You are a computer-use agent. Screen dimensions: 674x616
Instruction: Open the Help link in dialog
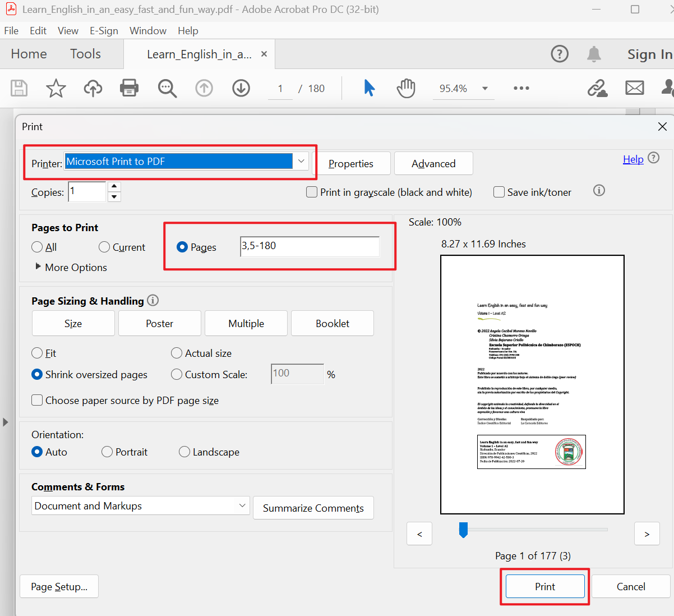pyautogui.click(x=633, y=159)
